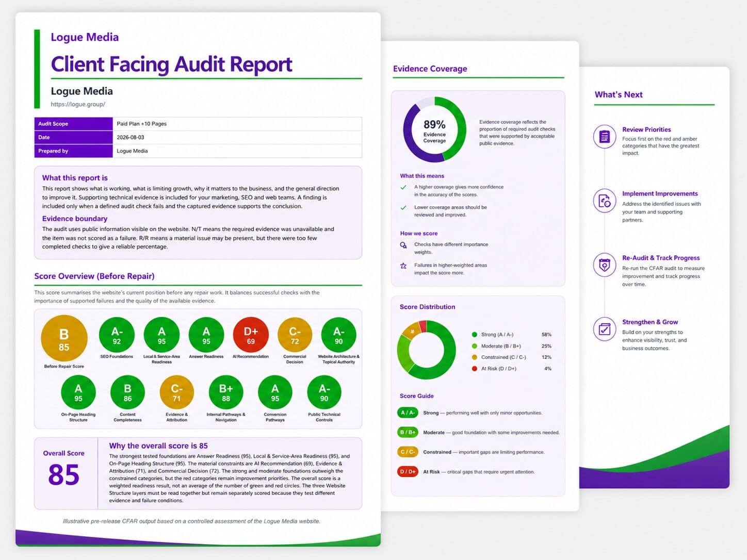Click the 'Evidence boundary' heading
Viewport: 747px width, 560px height.
(x=75, y=219)
